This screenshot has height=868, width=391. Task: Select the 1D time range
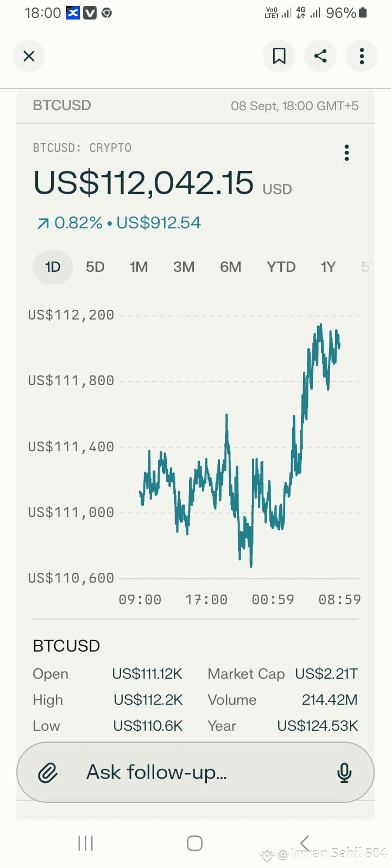tap(53, 267)
